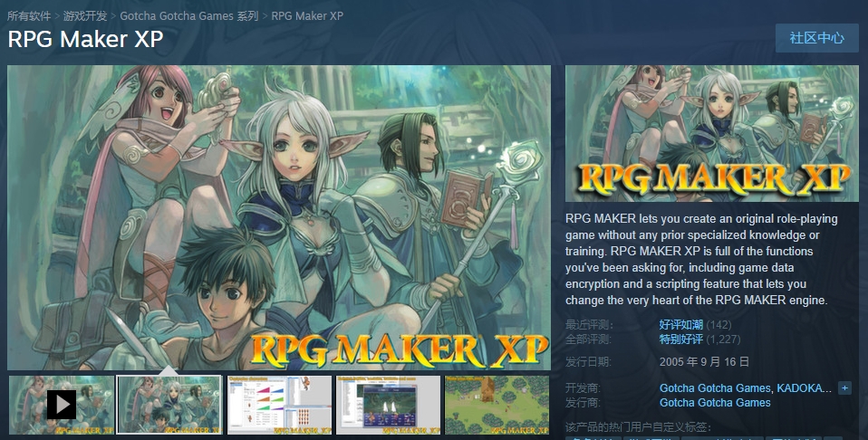The height and width of the screenshot is (440, 868).
Task: Click the recent review count (142)
Action: point(719,325)
